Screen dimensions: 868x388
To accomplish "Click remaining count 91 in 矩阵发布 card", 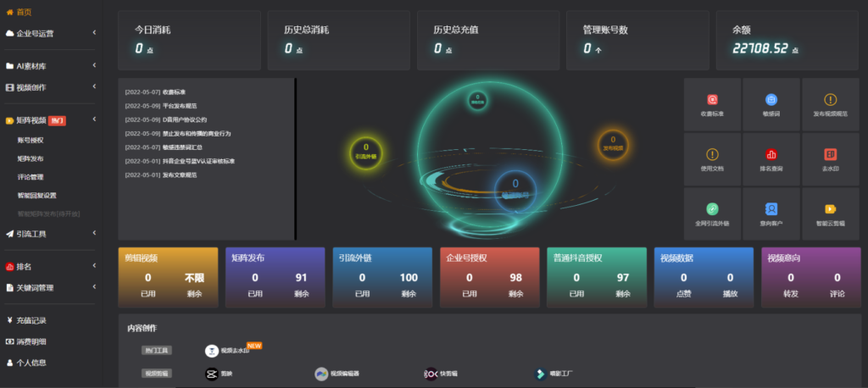I will click(302, 278).
